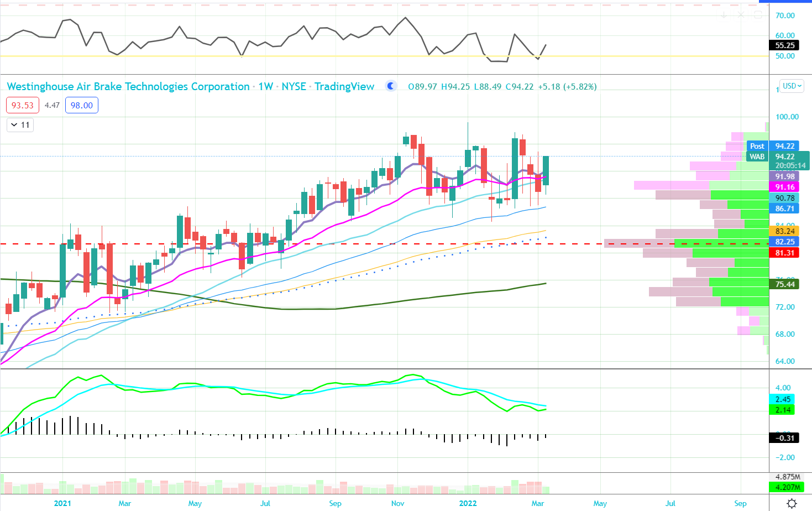Click the 2022 time axis label
This screenshot has height=511, width=812.
468,503
